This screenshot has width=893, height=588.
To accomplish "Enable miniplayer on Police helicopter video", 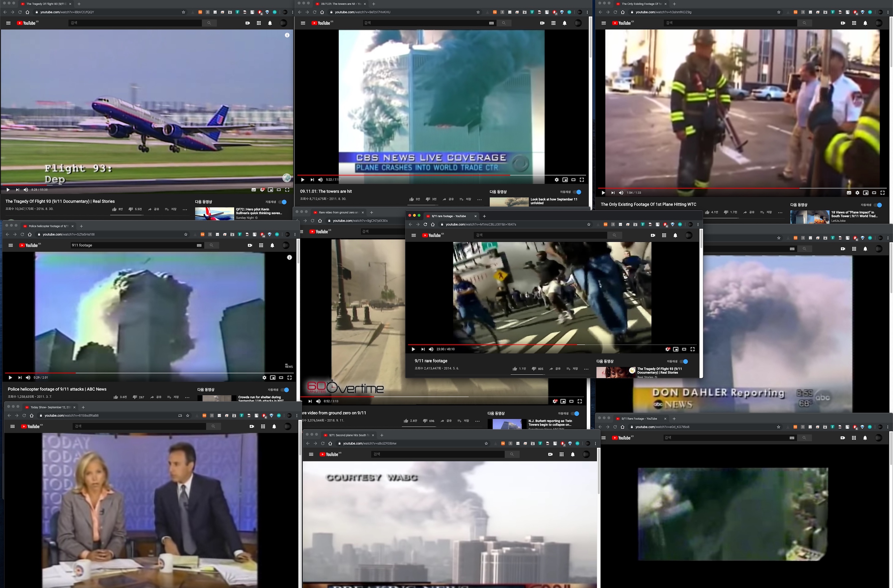I will click(273, 378).
